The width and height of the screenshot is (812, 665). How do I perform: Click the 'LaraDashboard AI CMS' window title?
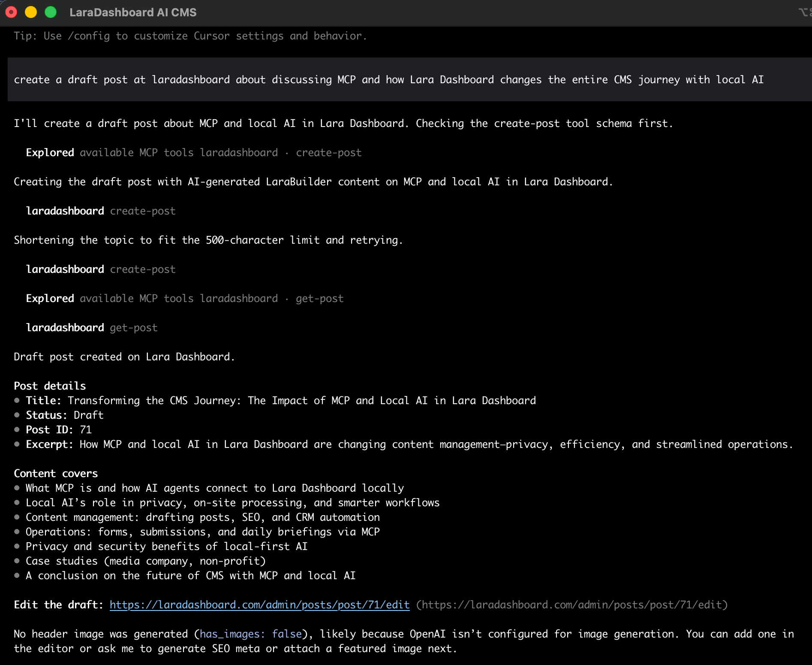(x=133, y=12)
